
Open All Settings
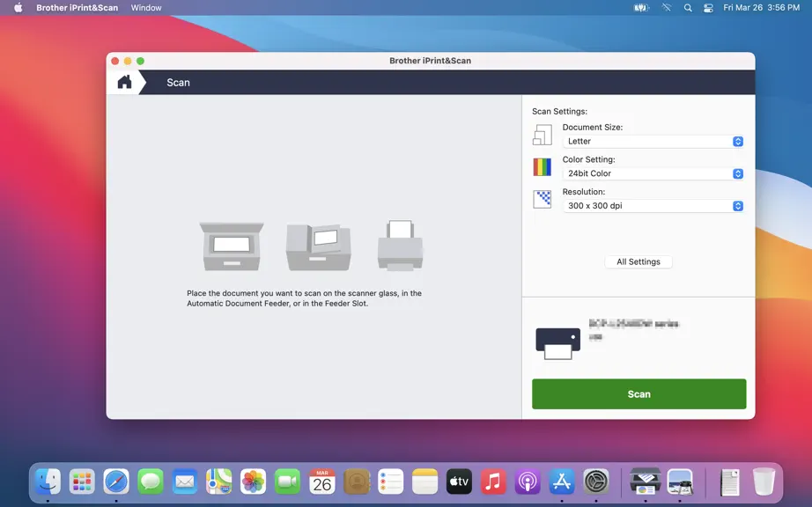[638, 261]
